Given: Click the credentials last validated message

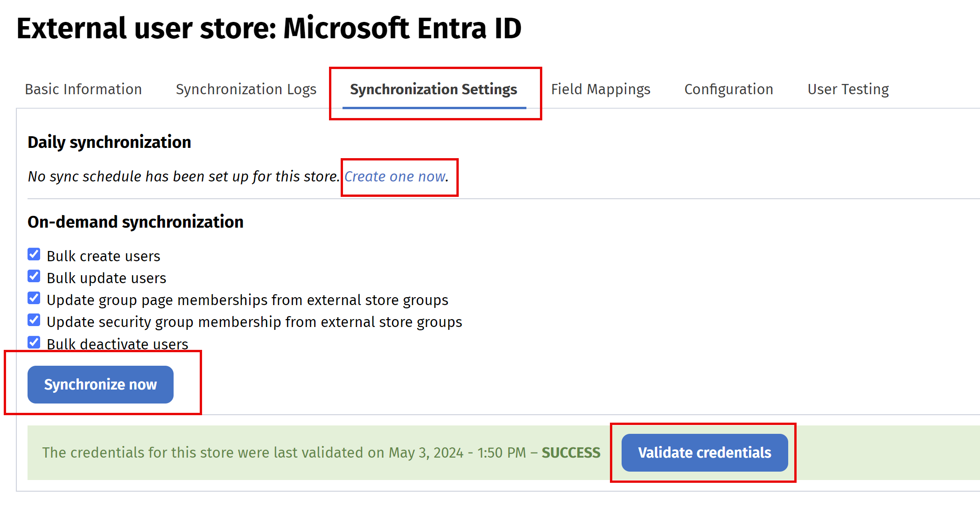Looking at the screenshot, I should click(x=322, y=452).
